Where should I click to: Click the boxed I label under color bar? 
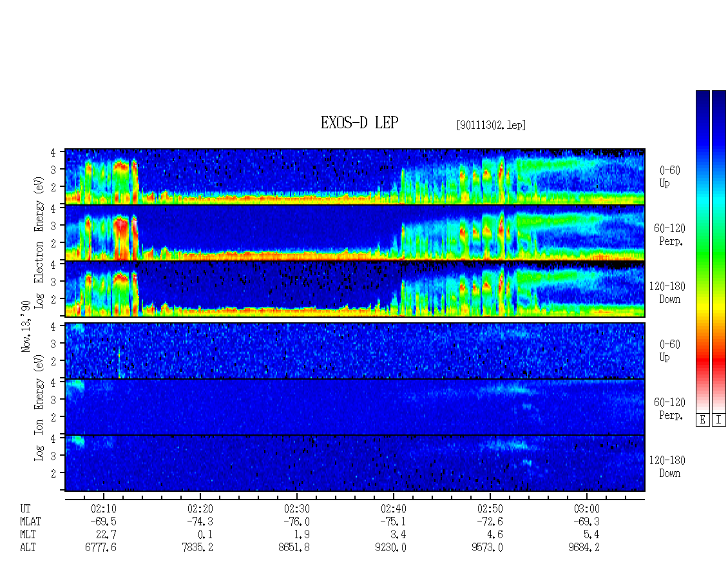pos(719,420)
